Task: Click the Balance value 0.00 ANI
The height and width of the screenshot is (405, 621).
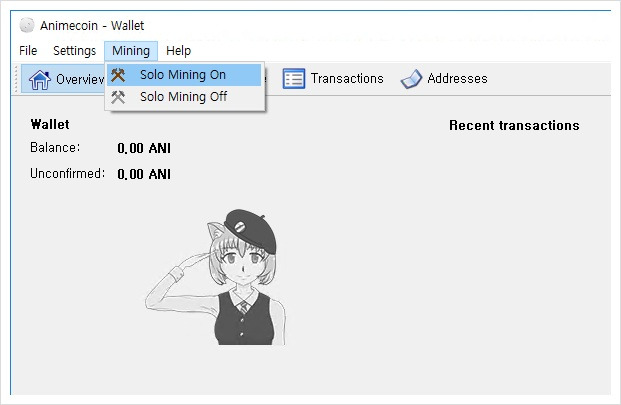Action: tap(144, 148)
